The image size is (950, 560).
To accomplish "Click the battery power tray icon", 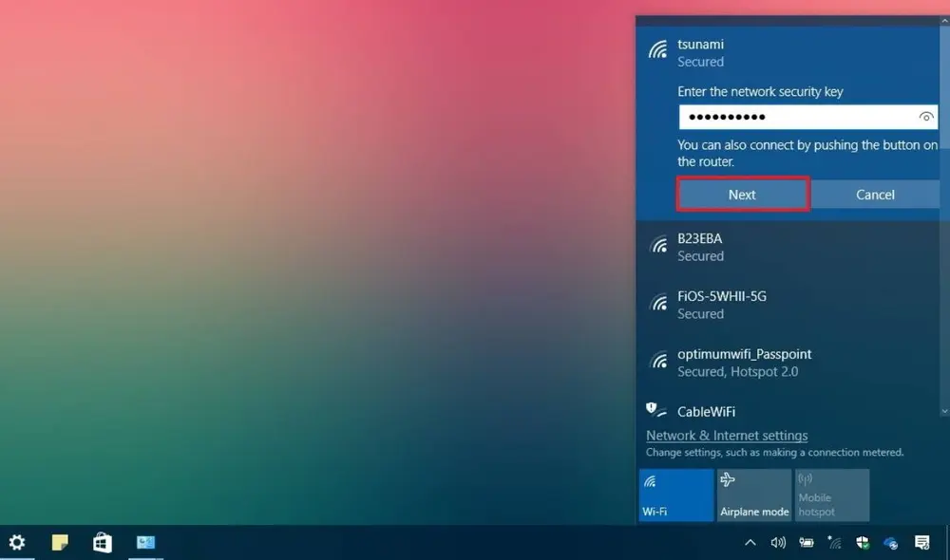I will click(807, 543).
